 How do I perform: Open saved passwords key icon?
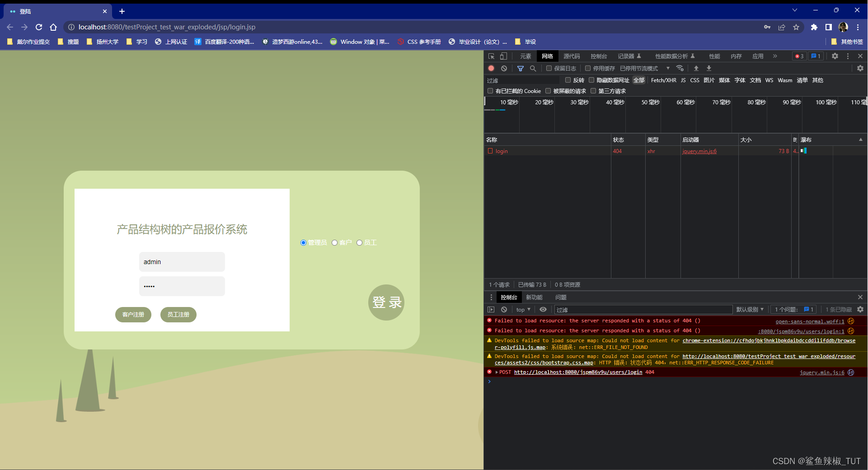coord(767,27)
